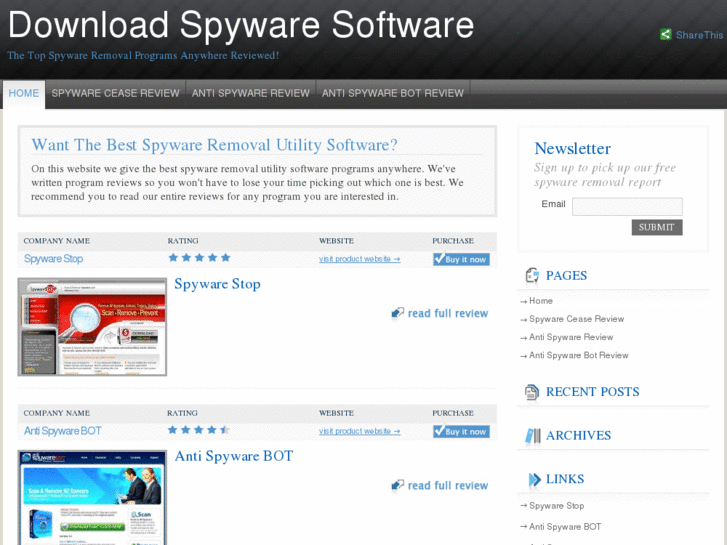Click the Anti Spyware BOT heading link

tap(234, 456)
